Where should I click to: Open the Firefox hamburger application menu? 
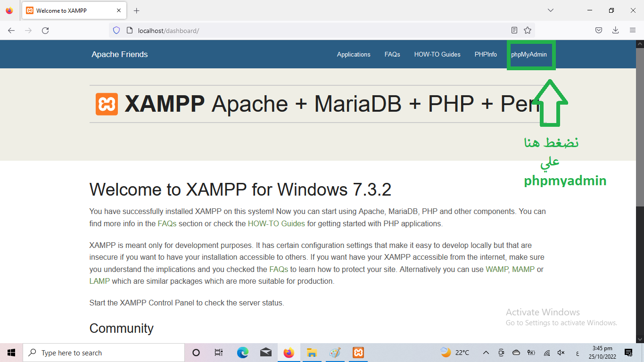point(633,31)
